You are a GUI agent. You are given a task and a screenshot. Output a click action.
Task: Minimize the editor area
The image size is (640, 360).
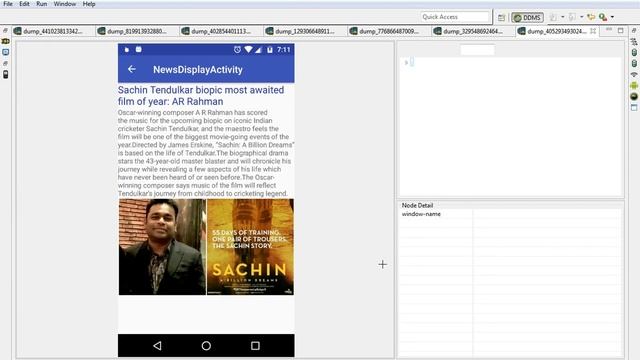click(x=609, y=30)
